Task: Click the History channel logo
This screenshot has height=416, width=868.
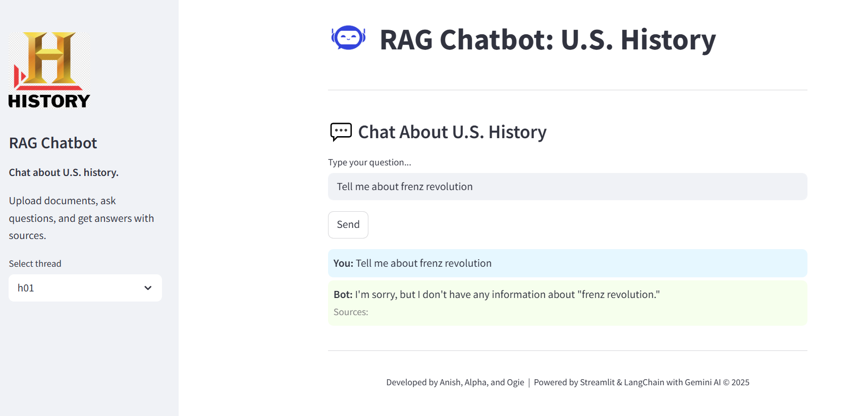Action: pyautogui.click(x=49, y=70)
